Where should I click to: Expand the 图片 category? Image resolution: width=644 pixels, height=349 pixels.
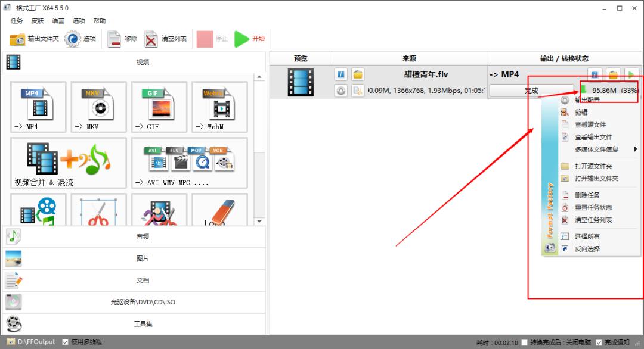[x=134, y=259]
